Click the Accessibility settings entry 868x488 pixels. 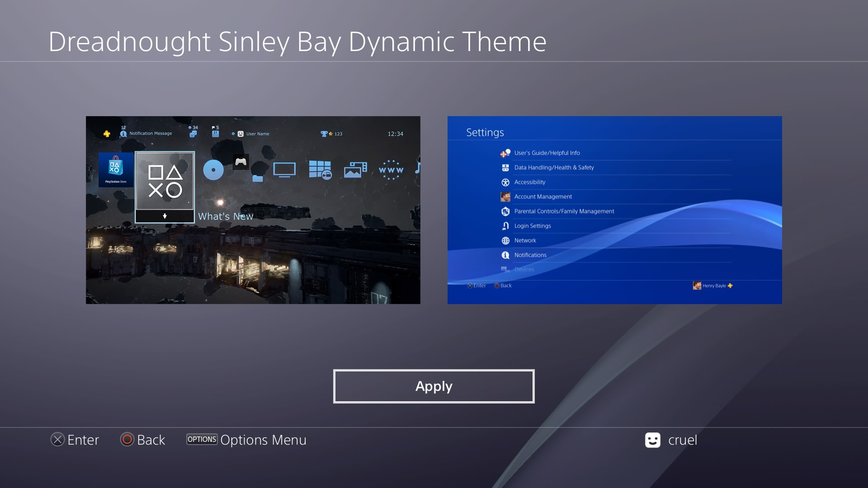(x=529, y=182)
